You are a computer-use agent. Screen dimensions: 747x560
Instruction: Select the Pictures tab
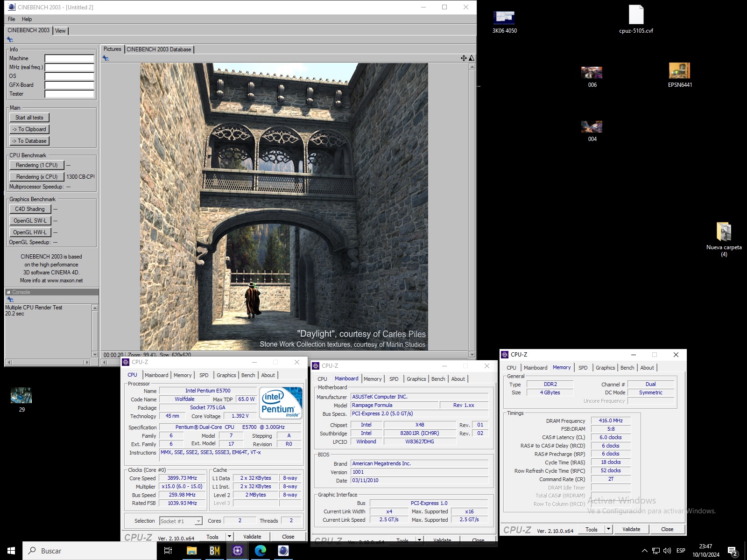(x=112, y=49)
